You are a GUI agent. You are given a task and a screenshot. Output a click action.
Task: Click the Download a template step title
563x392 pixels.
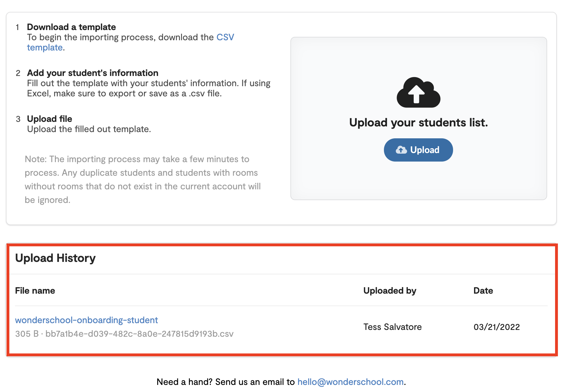coord(71,27)
